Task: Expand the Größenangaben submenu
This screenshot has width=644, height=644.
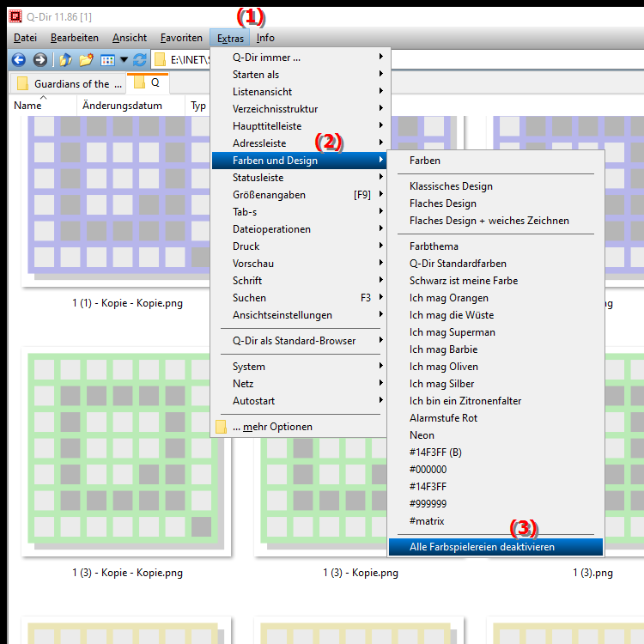Action: tap(299, 195)
